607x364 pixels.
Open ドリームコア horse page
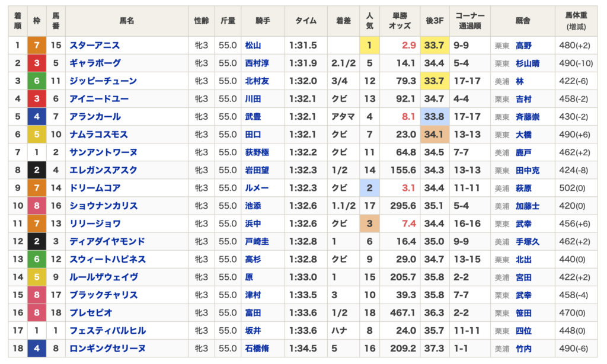tap(95, 188)
